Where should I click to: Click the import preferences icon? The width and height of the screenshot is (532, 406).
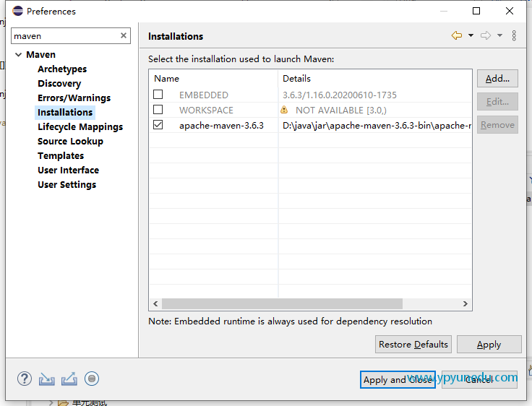click(x=46, y=379)
